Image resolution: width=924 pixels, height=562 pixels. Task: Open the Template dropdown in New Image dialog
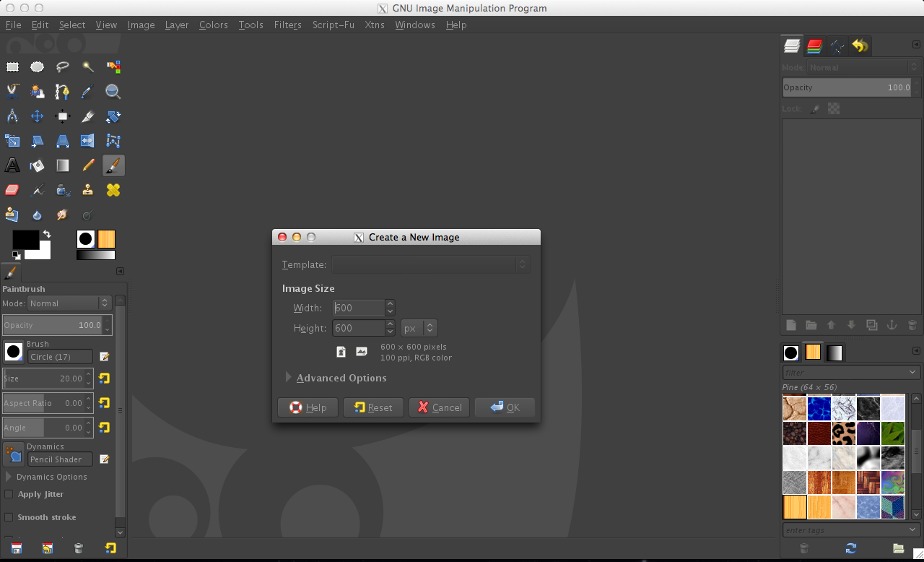pyautogui.click(x=431, y=264)
